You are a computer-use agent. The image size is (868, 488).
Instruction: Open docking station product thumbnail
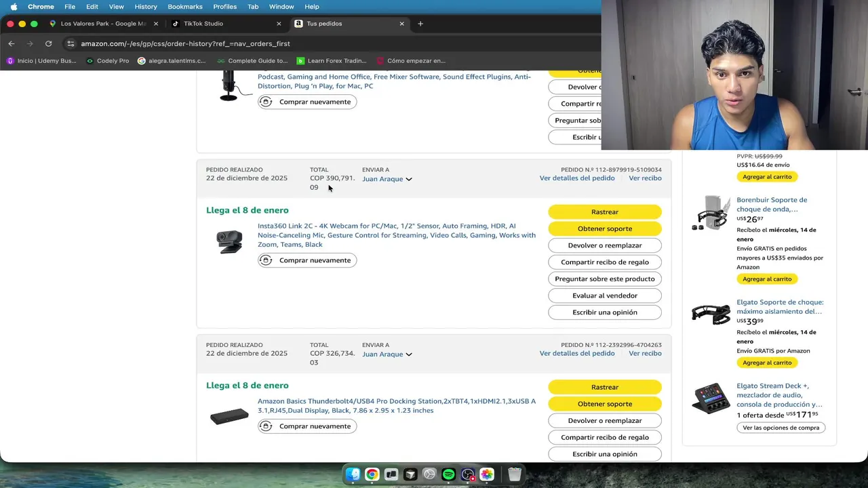coord(229,416)
